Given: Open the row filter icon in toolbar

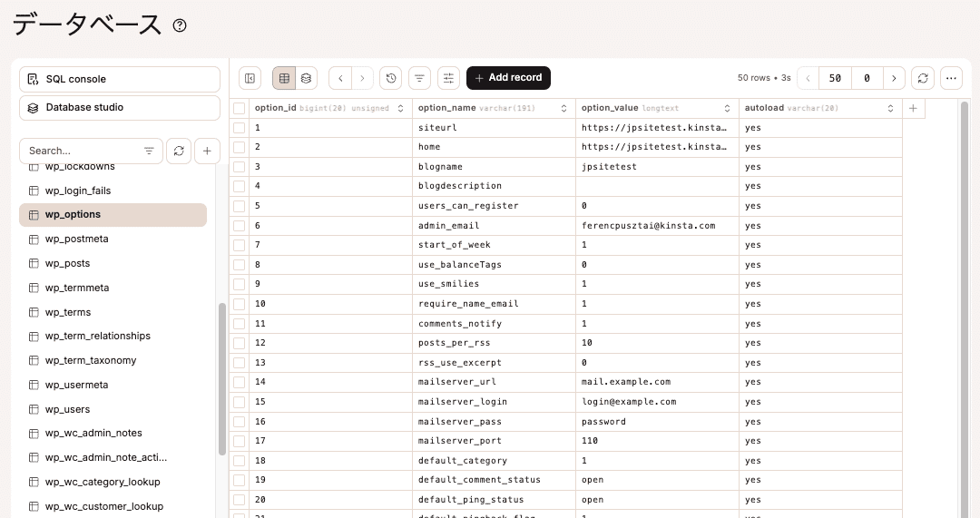Looking at the screenshot, I should (x=419, y=78).
